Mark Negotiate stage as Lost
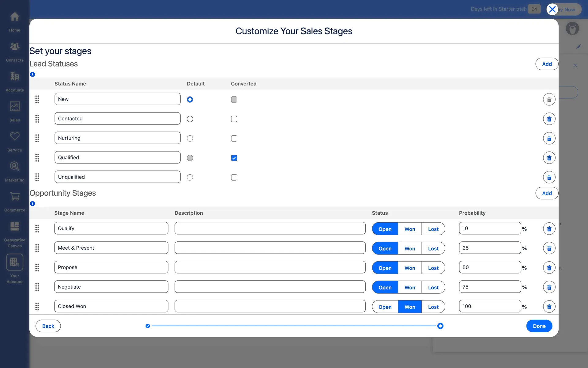This screenshot has width=588, height=368. [433, 287]
